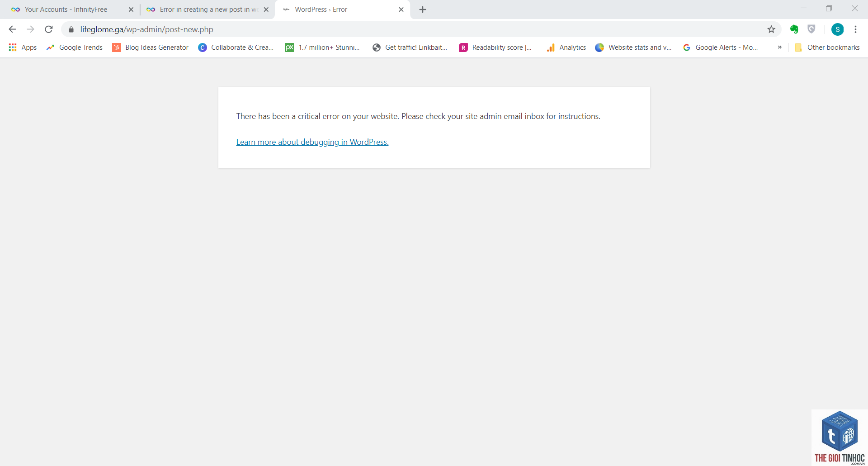This screenshot has height=466, width=868.
Task: View site security lock info
Action: pos(71,29)
